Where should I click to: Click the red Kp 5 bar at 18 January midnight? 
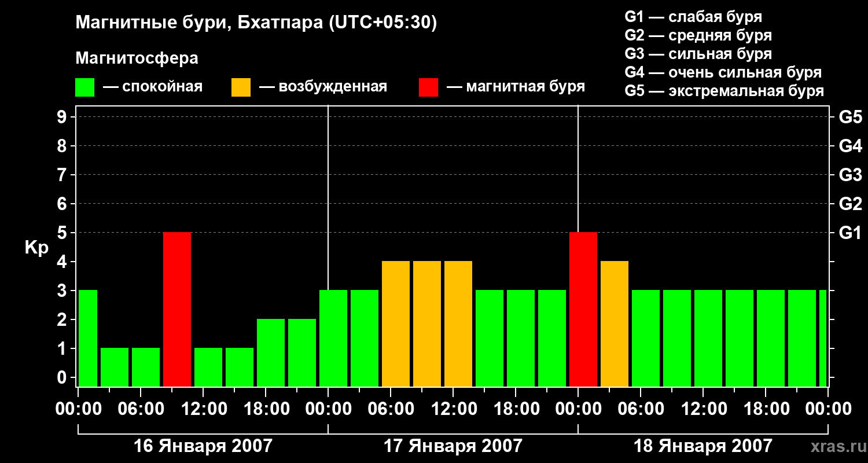point(583,310)
